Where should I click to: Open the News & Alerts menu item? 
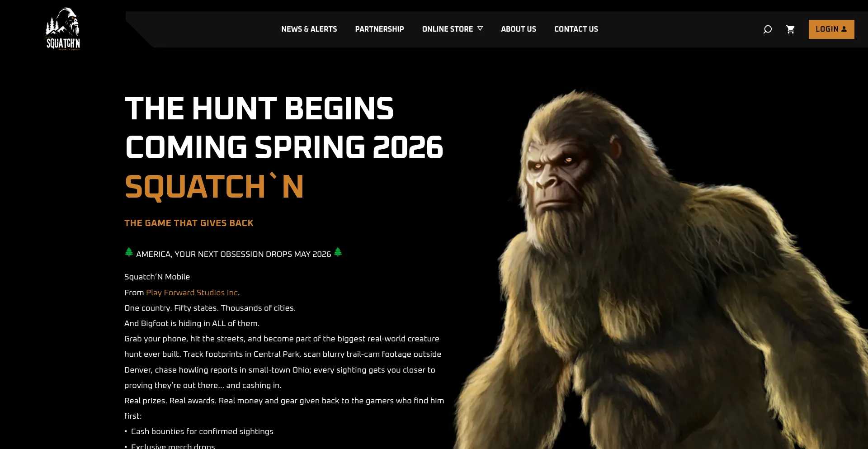click(x=309, y=29)
